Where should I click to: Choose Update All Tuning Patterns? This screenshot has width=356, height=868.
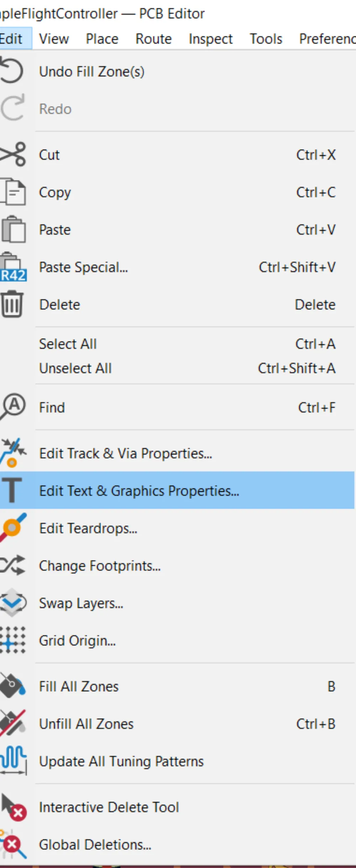click(121, 761)
